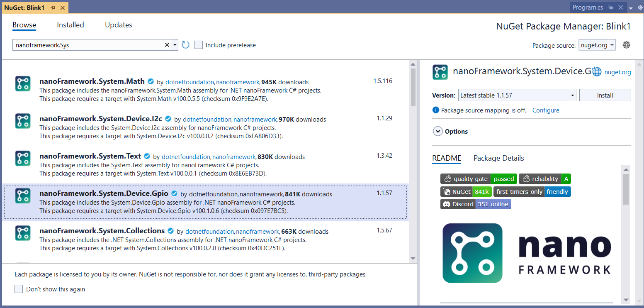The width and height of the screenshot is (644, 308).
Task: Switch to the Installed tab
Action: point(70,25)
